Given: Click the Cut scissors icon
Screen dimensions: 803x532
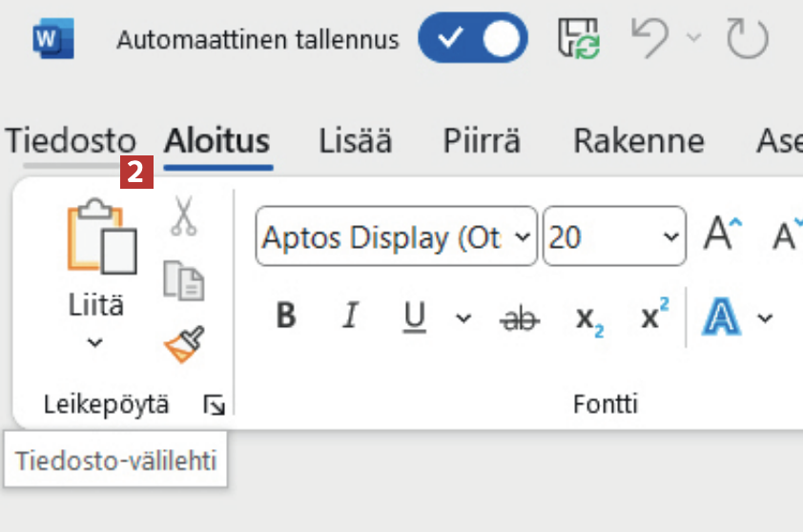Looking at the screenshot, I should (x=183, y=215).
